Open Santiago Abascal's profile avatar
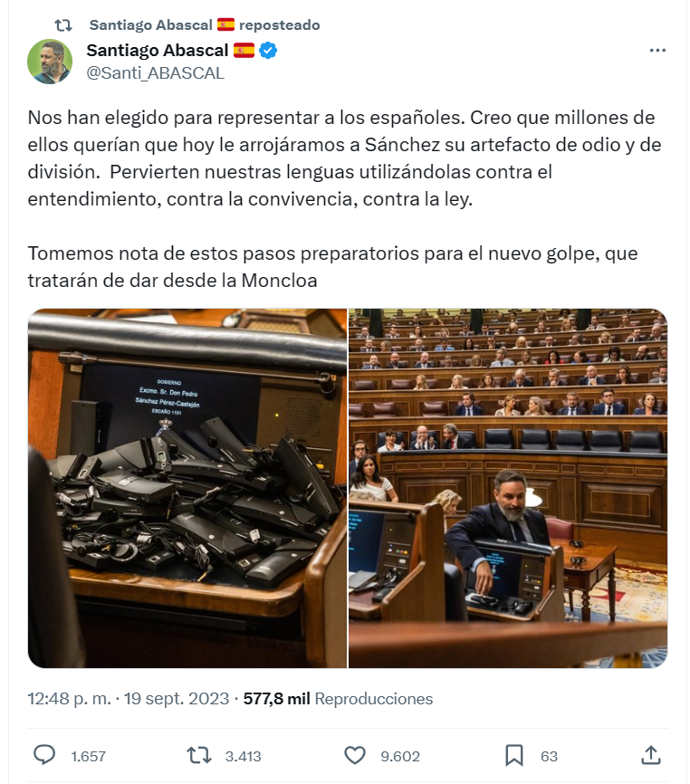This screenshot has width=690, height=784. pos(50,62)
